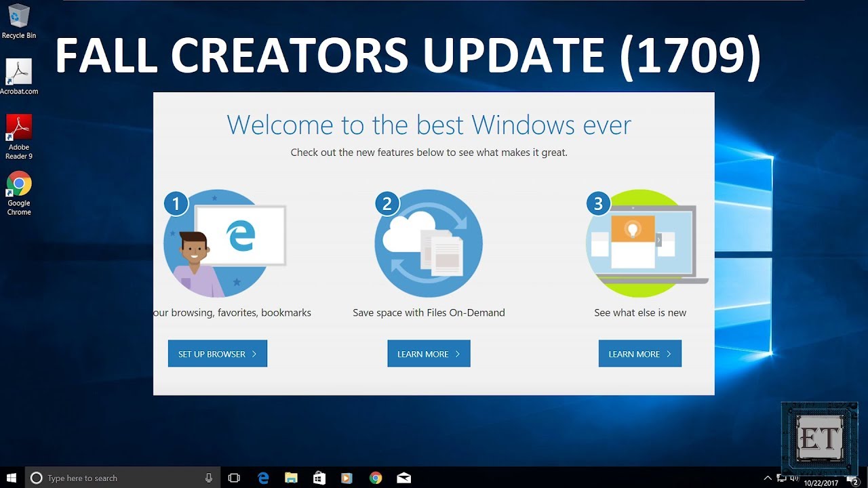
Task: Open the media player icon in taskbar
Action: pos(347,478)
